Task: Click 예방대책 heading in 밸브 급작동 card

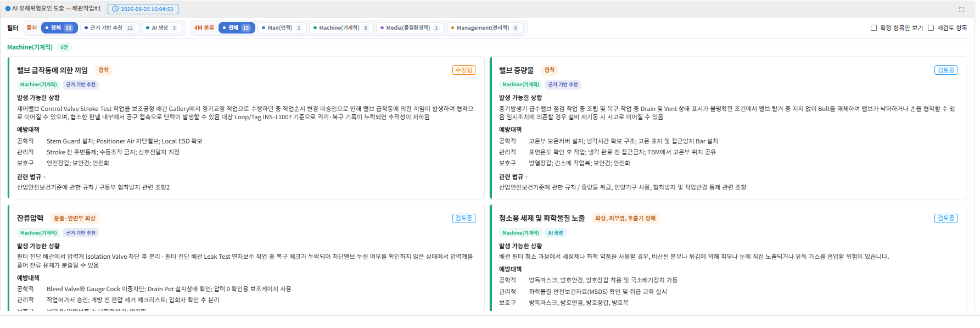Action: pyautogui.click(x=28, y=130)
